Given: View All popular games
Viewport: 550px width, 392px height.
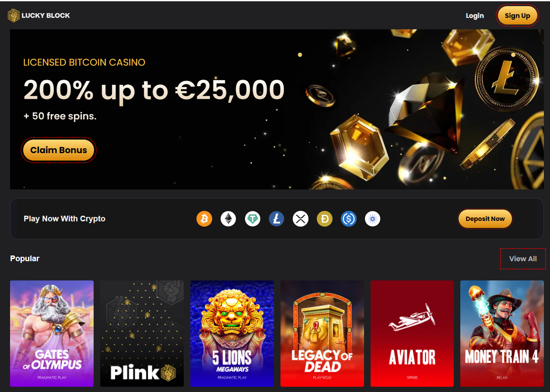Looking at the screenshot, I should [x=523, y=259].
